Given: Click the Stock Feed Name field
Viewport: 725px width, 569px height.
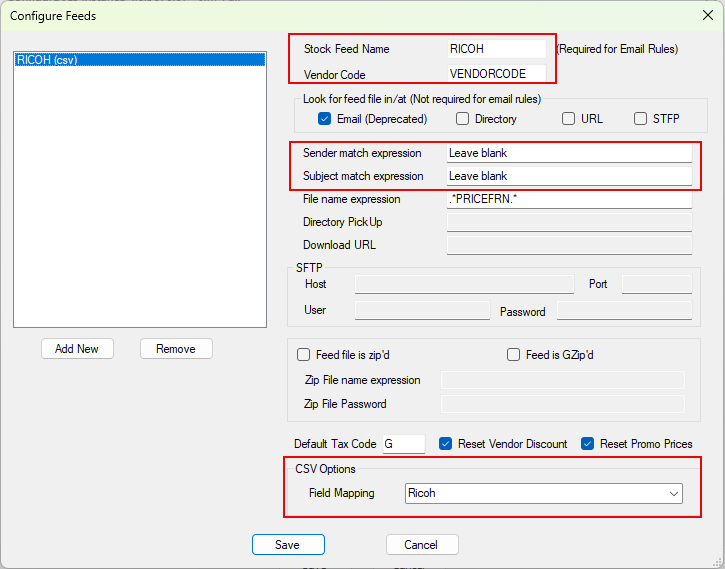Looking at the screenshot, I should click(497, 49).
